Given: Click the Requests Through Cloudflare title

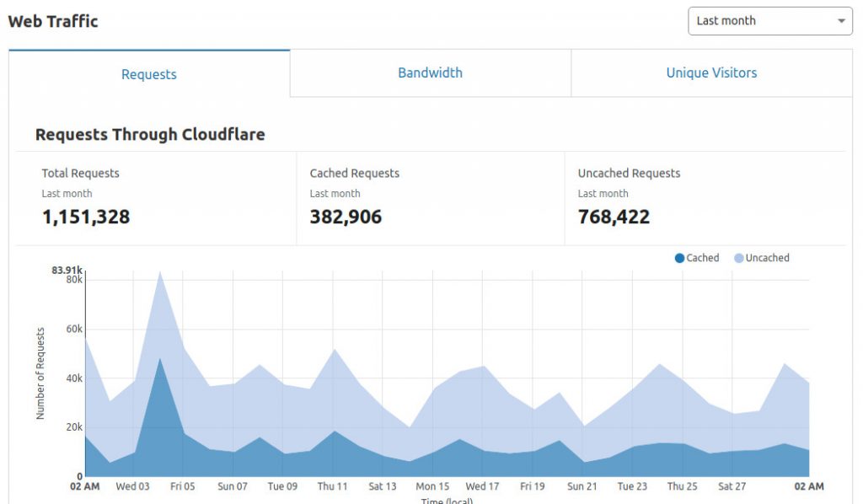Looking at the screenshot, I should (x=150, y=134).
